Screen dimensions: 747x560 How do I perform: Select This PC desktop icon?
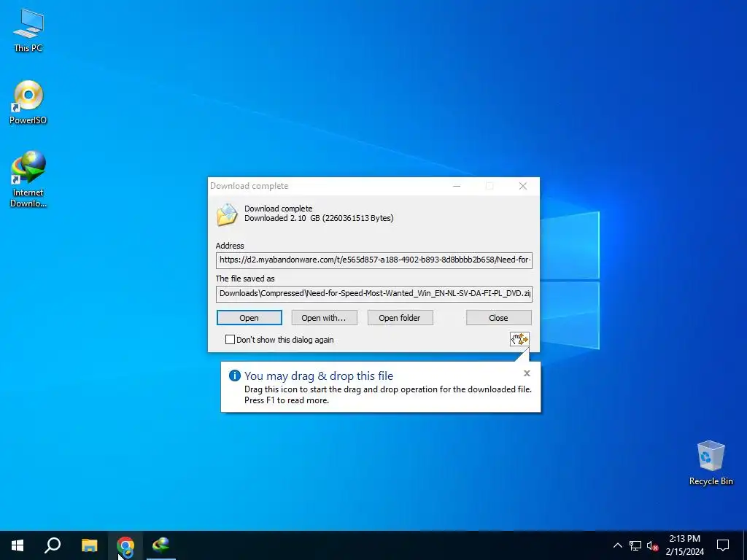pos(28,30)
